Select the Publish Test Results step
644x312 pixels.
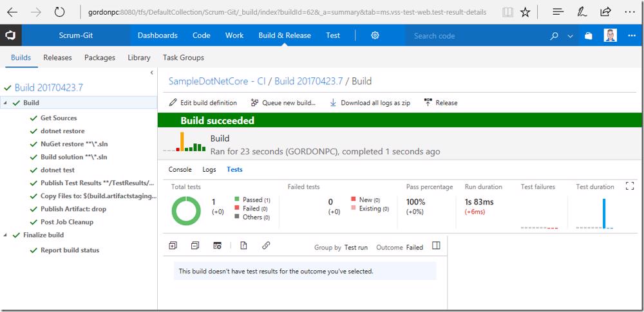coord(97,183)
